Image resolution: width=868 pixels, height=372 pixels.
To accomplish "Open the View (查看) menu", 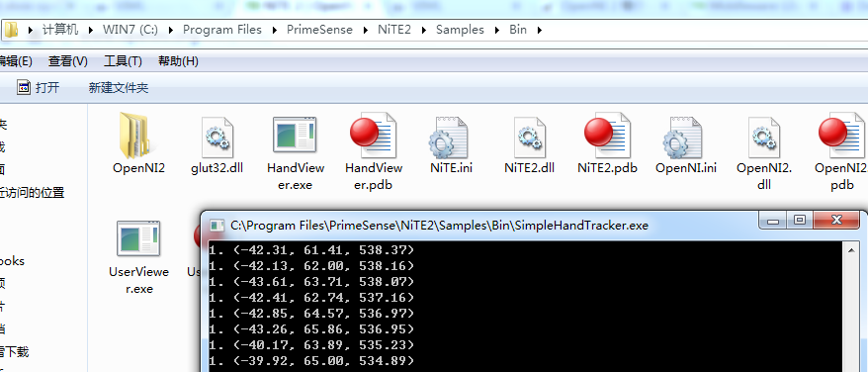I will (x=68, y=61).
